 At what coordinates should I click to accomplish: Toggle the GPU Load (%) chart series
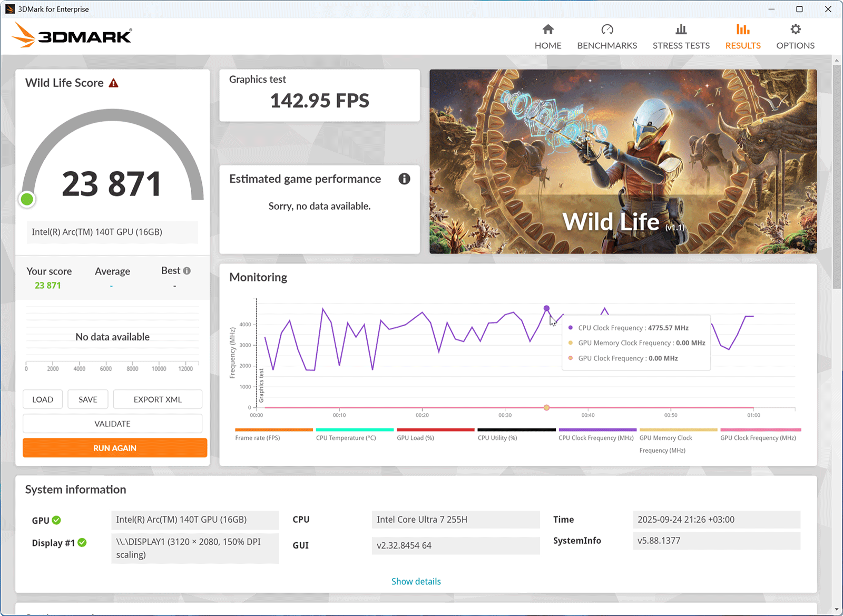point(435,434)
